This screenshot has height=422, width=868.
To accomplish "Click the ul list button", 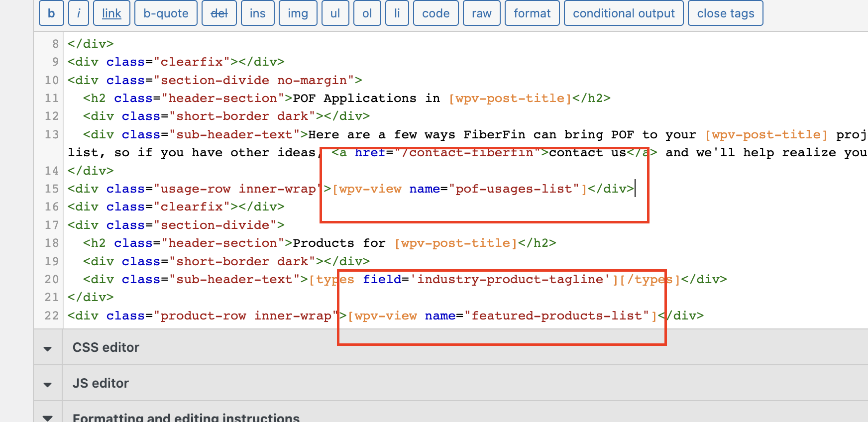I will (x=335, y=13).
